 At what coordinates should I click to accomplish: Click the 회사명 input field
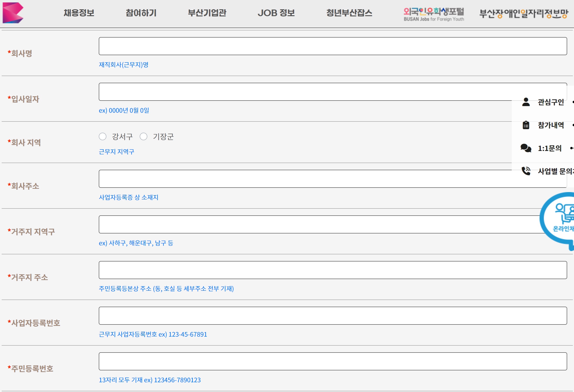[x=333, y=46]
